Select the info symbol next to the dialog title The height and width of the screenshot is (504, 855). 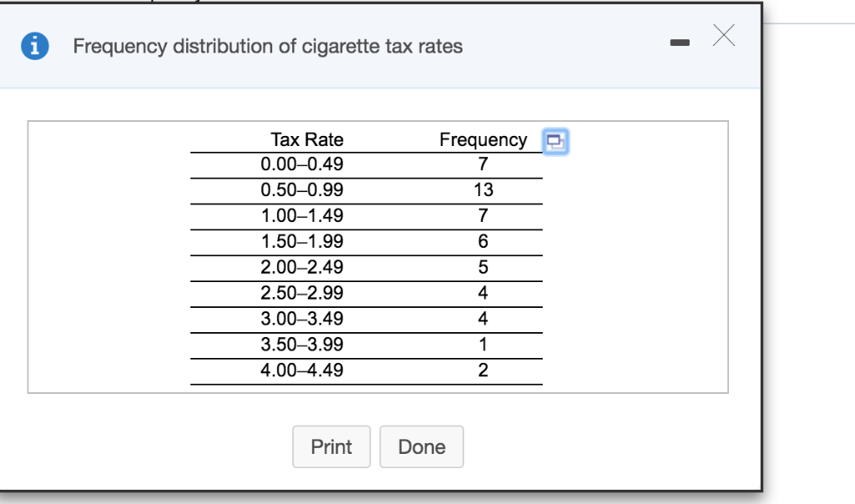click(33, 46)
